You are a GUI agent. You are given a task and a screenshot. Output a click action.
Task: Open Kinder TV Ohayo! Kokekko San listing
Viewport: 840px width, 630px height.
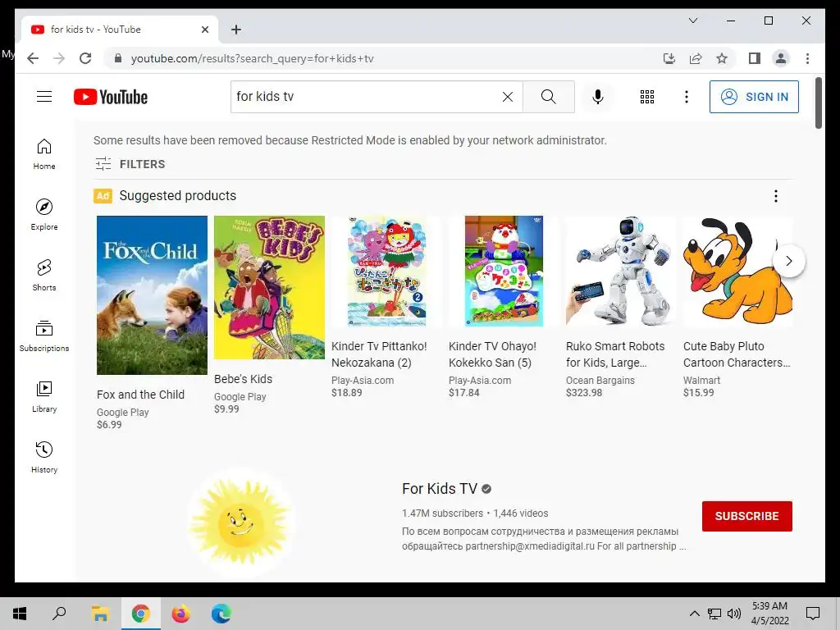(x=492, y=354)
